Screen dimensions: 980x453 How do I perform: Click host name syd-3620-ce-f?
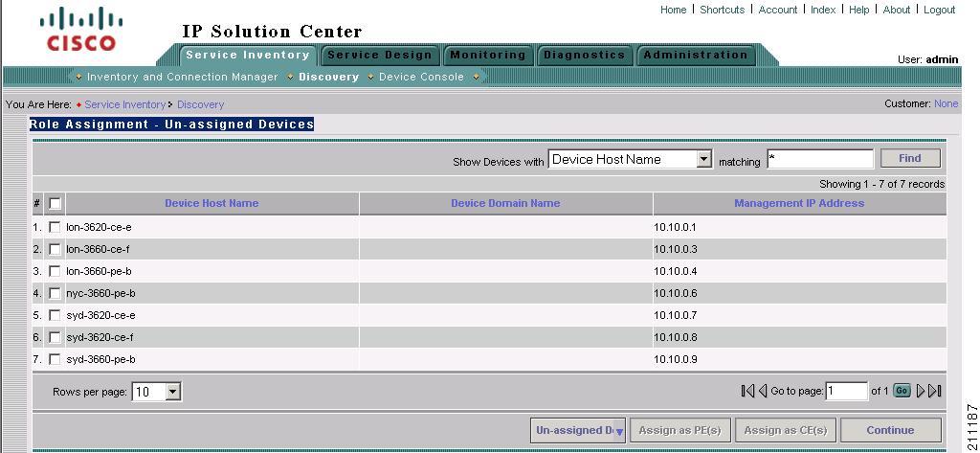click(100, 338)
